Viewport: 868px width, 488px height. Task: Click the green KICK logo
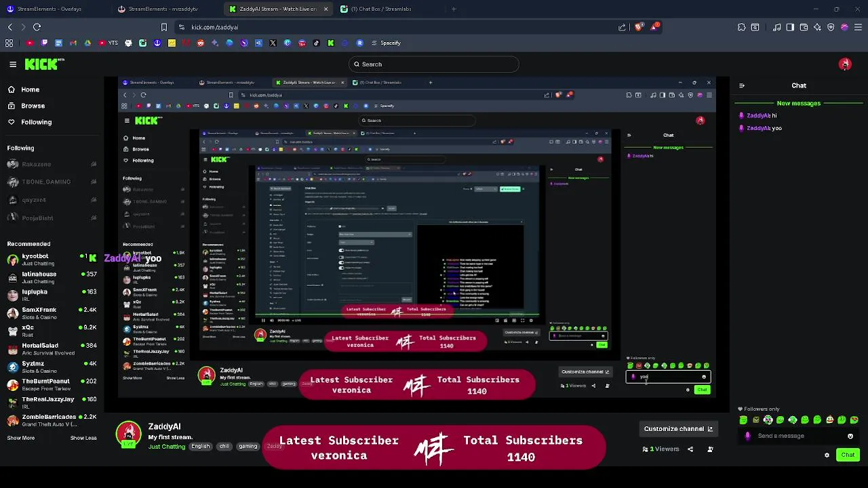click(x=44, y=64)
